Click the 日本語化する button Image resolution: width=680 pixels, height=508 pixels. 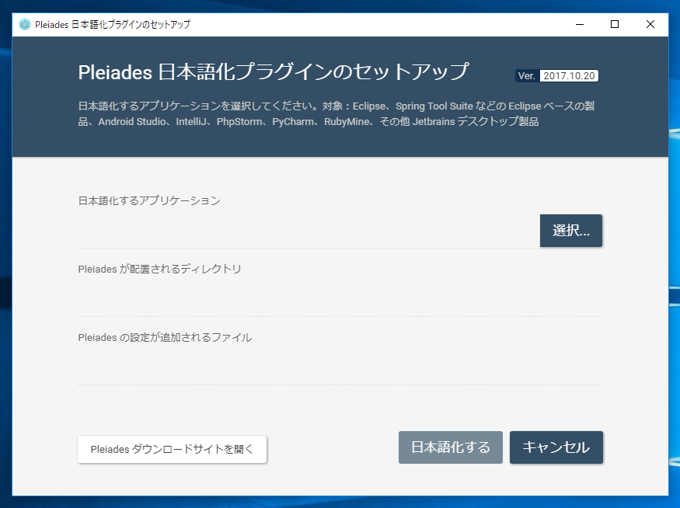tap(451, 447)
